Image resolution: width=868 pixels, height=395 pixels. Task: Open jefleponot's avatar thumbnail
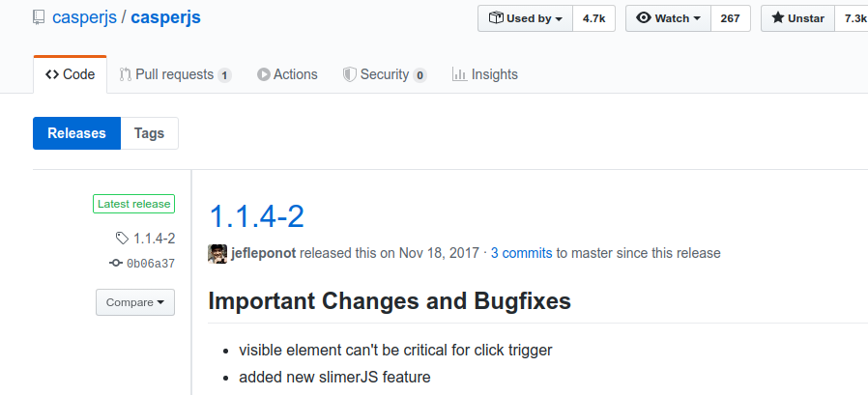point(217,253)
